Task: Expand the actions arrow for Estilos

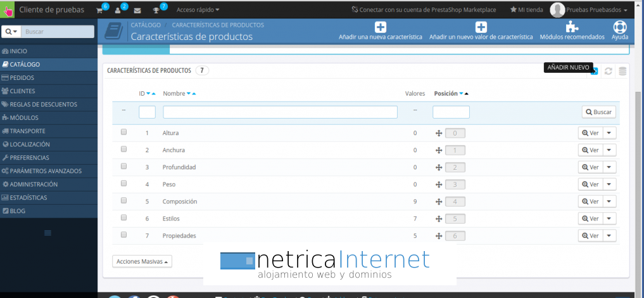Action: (610, 219)
